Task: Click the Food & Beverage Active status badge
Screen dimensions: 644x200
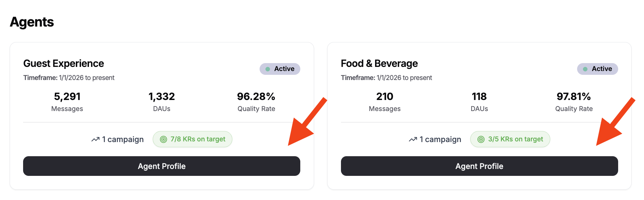Action: pyautogui.click(x=597, y=69)
